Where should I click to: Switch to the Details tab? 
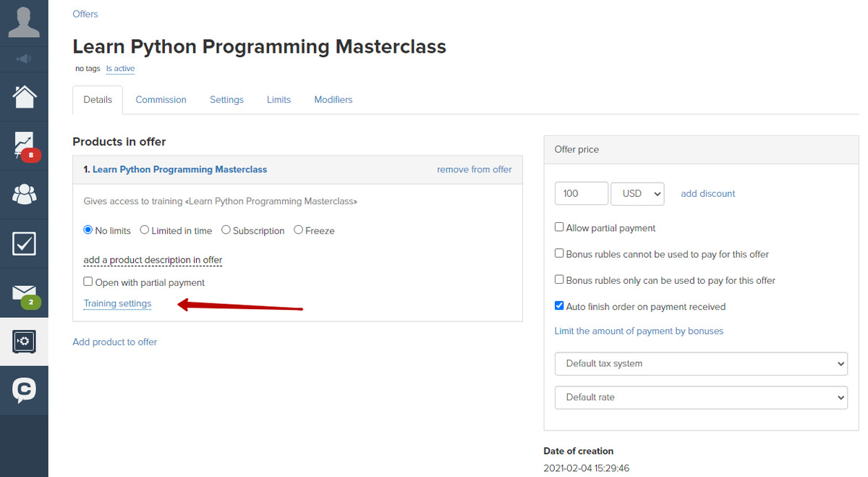pos(98,100)
